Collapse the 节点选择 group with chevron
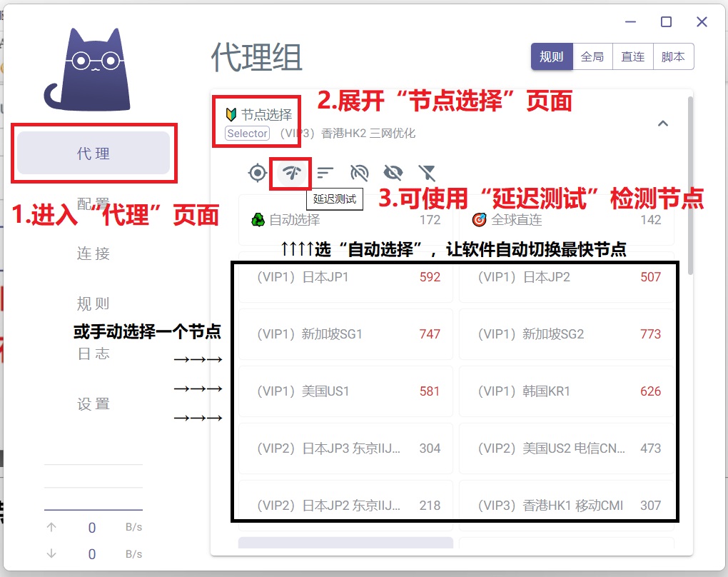 pos(662,124)
